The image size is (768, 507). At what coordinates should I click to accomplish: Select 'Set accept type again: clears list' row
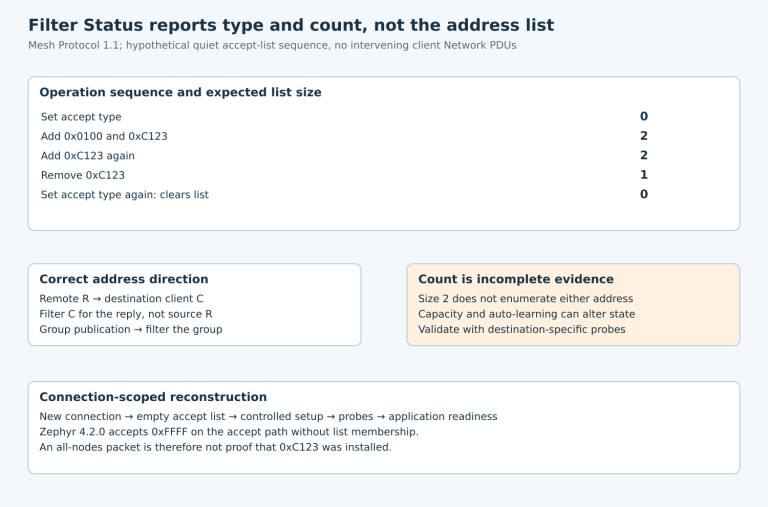(124, 195)
